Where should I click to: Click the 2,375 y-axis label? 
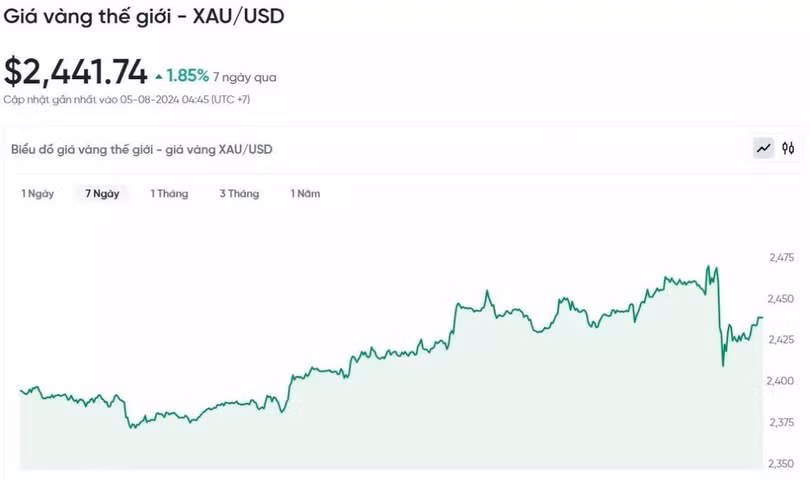(780, 422)
